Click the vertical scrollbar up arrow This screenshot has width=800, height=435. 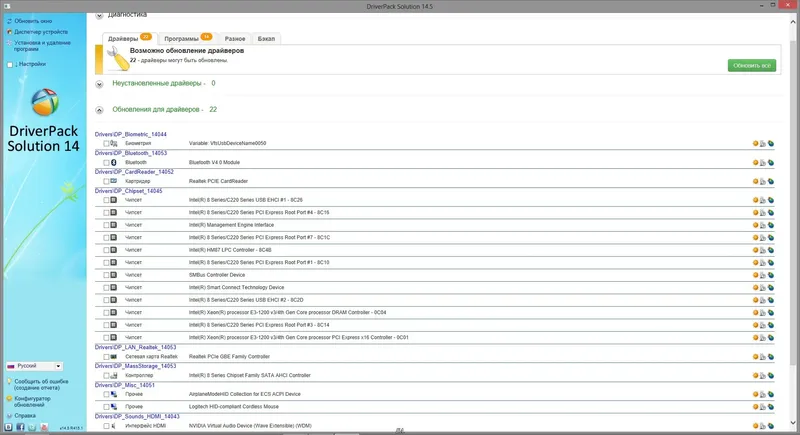point(793,22)
